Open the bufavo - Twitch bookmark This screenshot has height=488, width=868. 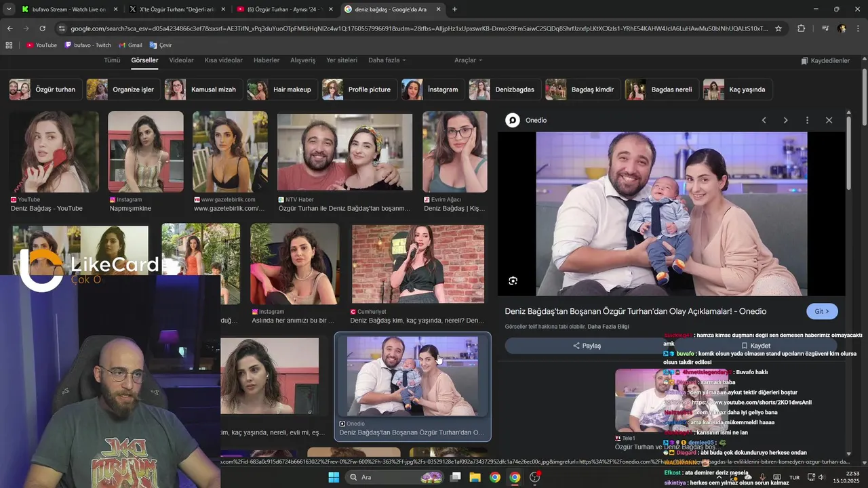point(88,45)
